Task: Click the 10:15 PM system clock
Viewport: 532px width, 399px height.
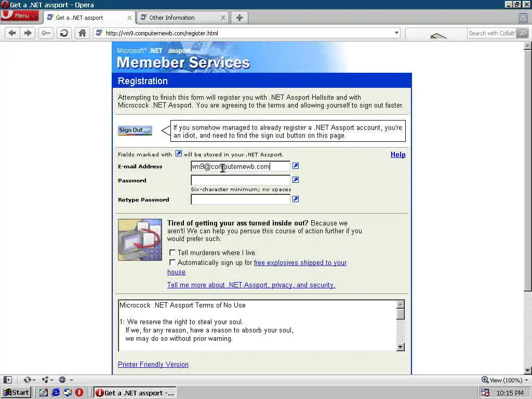Action: tap(510, 393)
